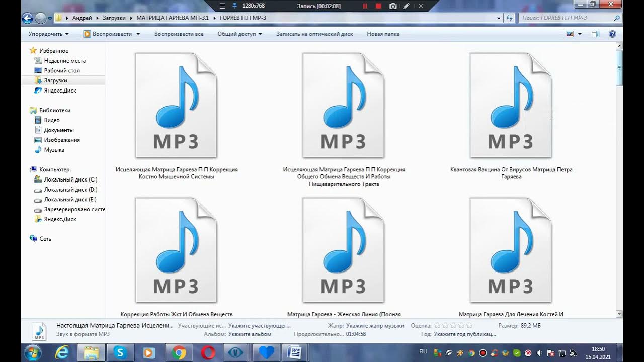Click МАТРИЦА ГАРЯЕВА МП-3.1 breadcrumb

(173, 18)
